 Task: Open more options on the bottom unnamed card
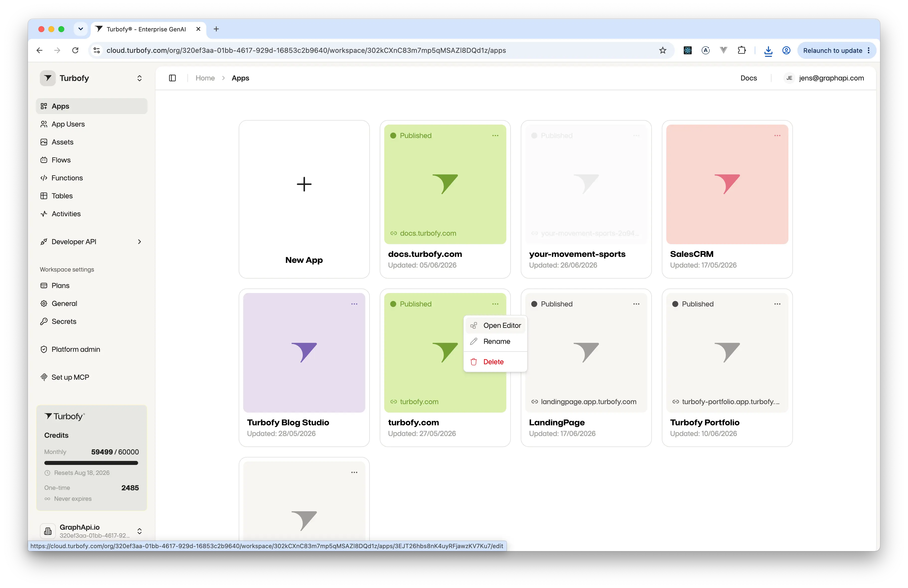click(x=354, y=472)
